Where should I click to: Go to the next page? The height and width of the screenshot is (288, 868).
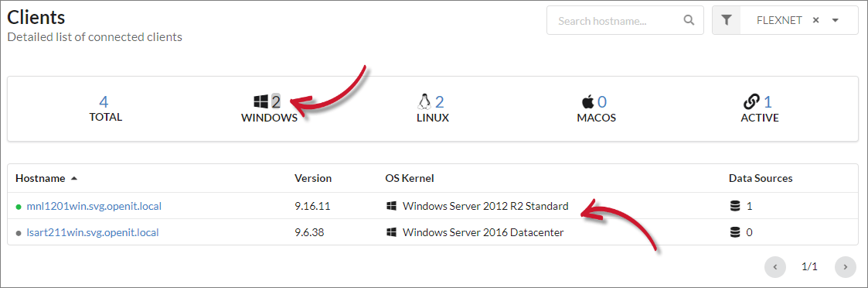tap(846, 267)
